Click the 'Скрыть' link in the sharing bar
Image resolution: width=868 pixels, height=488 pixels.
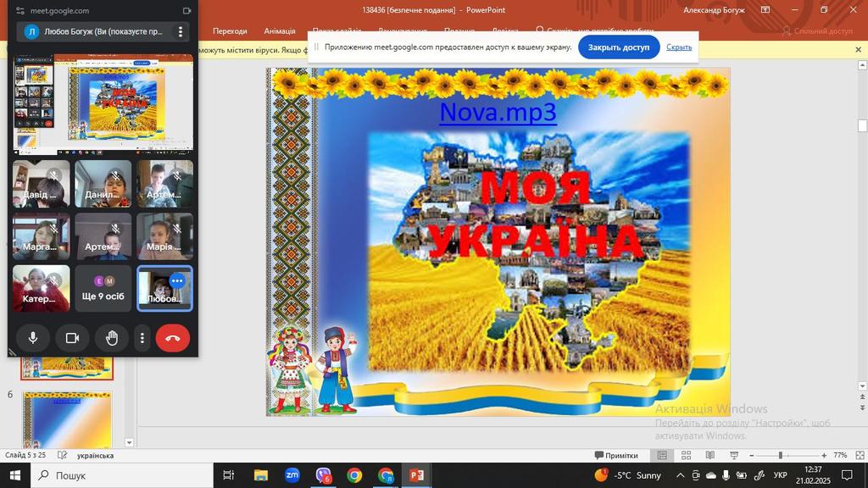(678, 47)
